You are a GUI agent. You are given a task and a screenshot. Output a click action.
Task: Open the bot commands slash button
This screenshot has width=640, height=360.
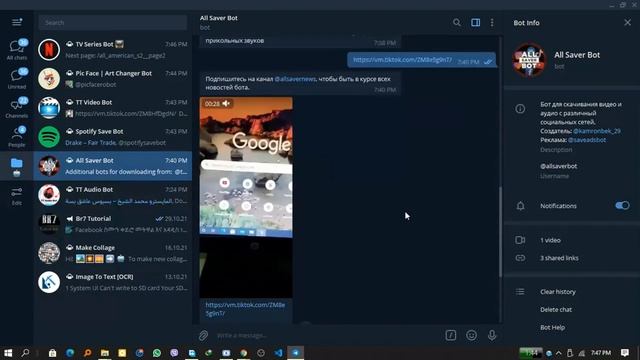(451, 335)
